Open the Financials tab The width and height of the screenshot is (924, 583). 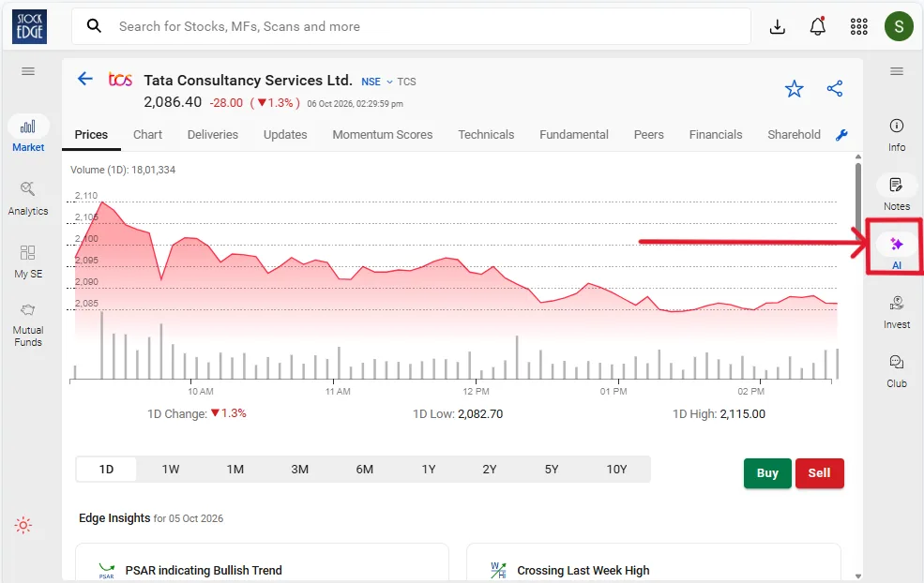point(716,135)
